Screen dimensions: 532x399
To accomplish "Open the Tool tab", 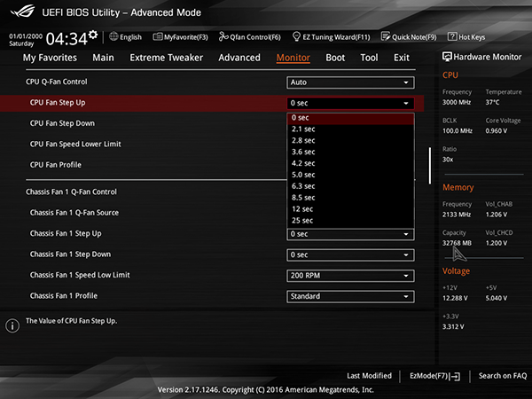I will [x=369, y=58].
